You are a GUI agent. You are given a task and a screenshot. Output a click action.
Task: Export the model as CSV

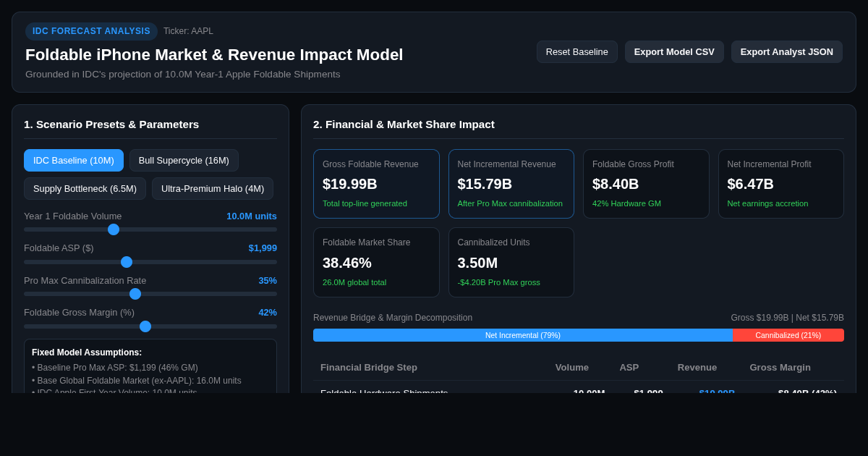pyautogui.click(x=674, y=52)
